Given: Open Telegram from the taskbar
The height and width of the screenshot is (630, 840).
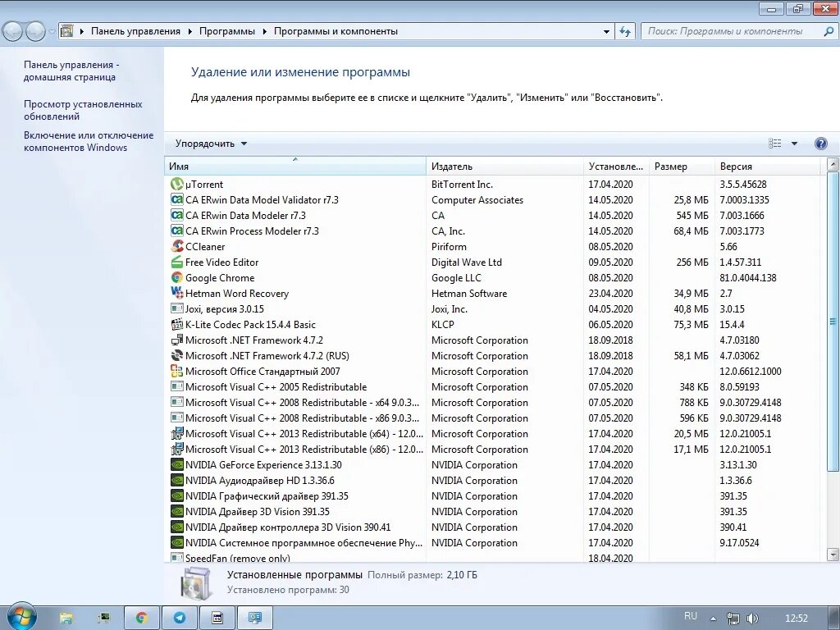Looking at the screenshot, I should coord(180,618).
